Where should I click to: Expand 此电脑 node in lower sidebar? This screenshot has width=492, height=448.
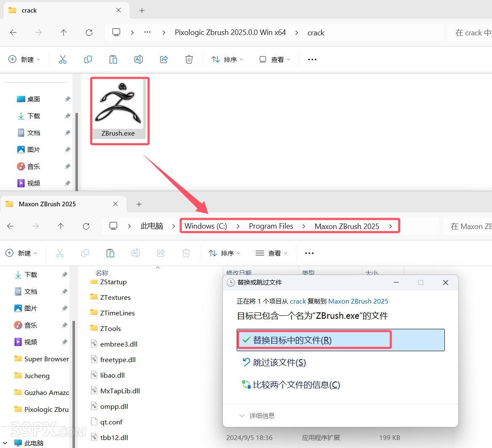click(x=5, y=443)
